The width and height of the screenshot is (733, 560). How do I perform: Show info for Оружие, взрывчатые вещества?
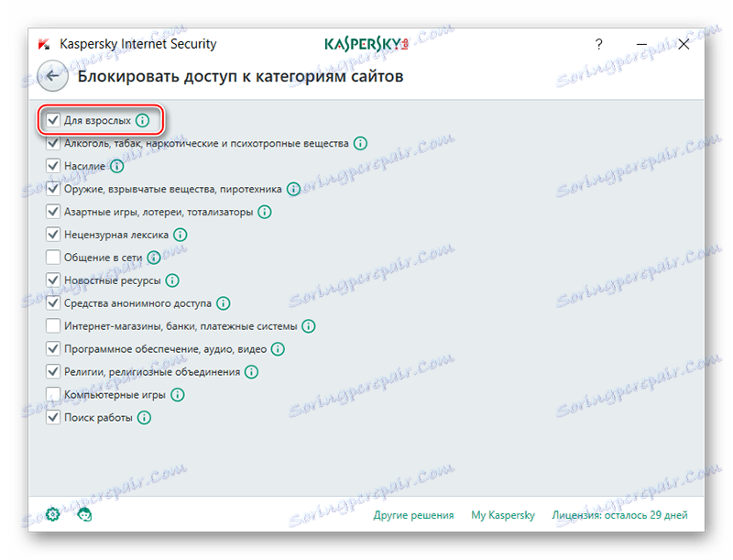(x=293, y=189)
